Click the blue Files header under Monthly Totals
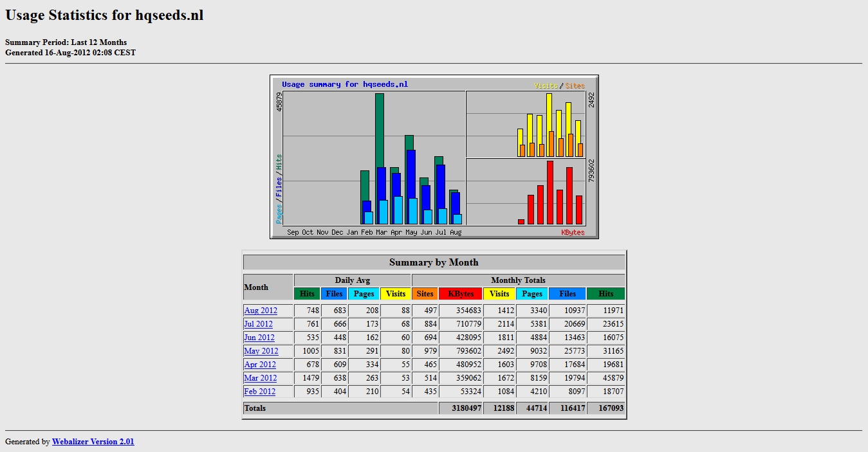 567,294
